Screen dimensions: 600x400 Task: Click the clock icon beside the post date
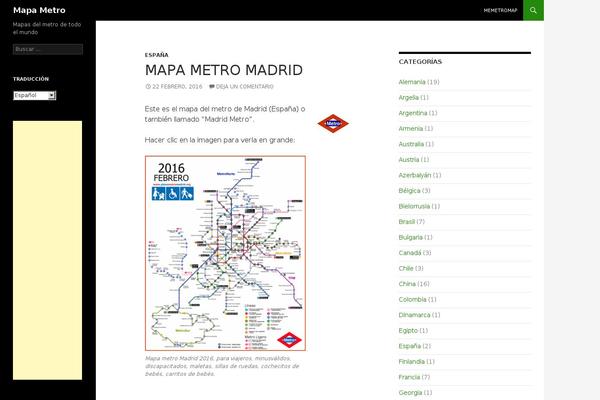tap(147, 87)
